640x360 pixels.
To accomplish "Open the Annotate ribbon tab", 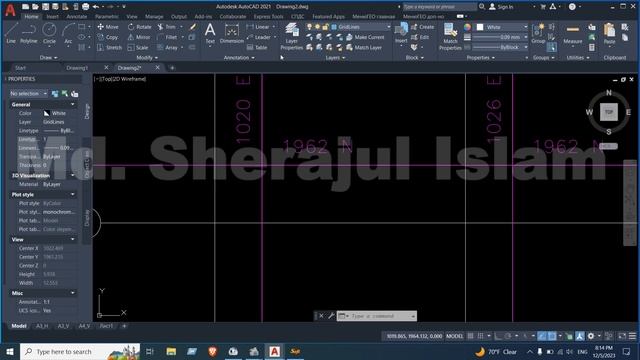I will 77,17.
